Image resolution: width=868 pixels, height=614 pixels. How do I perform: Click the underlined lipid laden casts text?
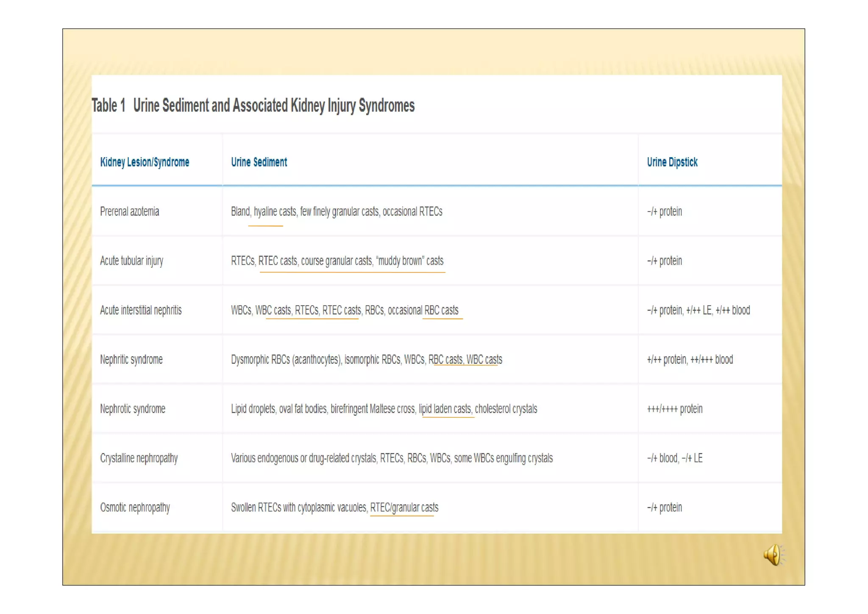(445, 409)
